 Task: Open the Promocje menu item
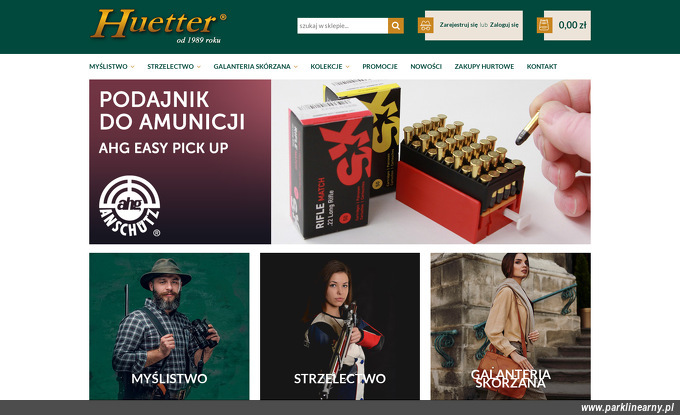coord(380,66)
